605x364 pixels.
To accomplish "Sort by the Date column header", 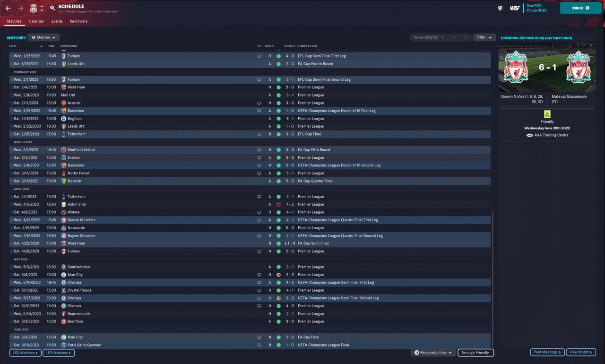I will 13,46.
